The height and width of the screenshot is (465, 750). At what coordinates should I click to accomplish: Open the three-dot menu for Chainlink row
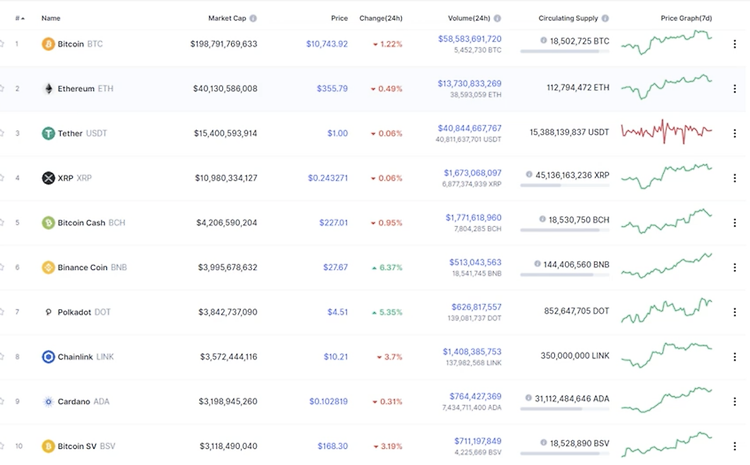point(735,357)
